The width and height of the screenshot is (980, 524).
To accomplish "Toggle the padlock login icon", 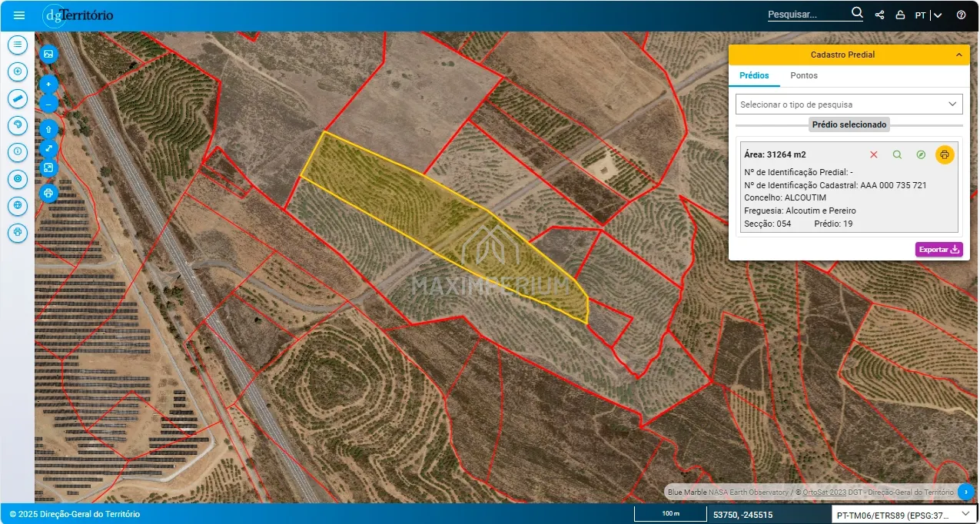I will [900, 15].
